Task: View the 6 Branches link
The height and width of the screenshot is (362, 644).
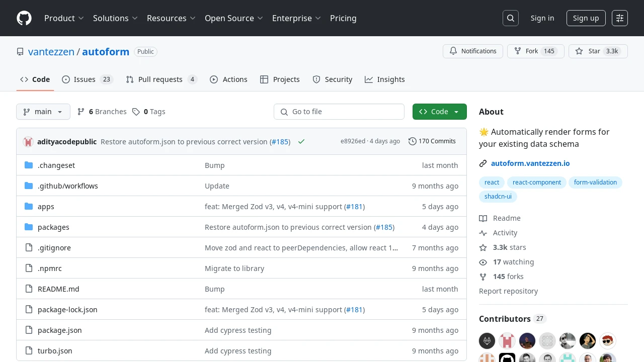Action: click(x=102, y=112)
